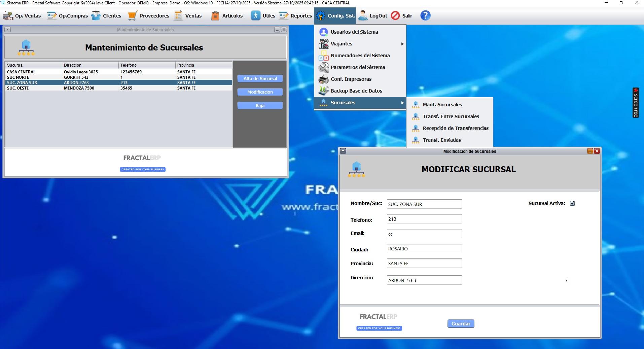
Task: Click the Utiles accessibility icon
Action: click(x=256, y=15)
